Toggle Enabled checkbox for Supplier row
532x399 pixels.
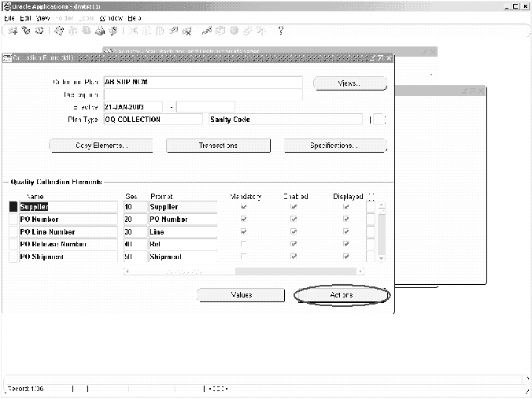(x=294, y=207)
